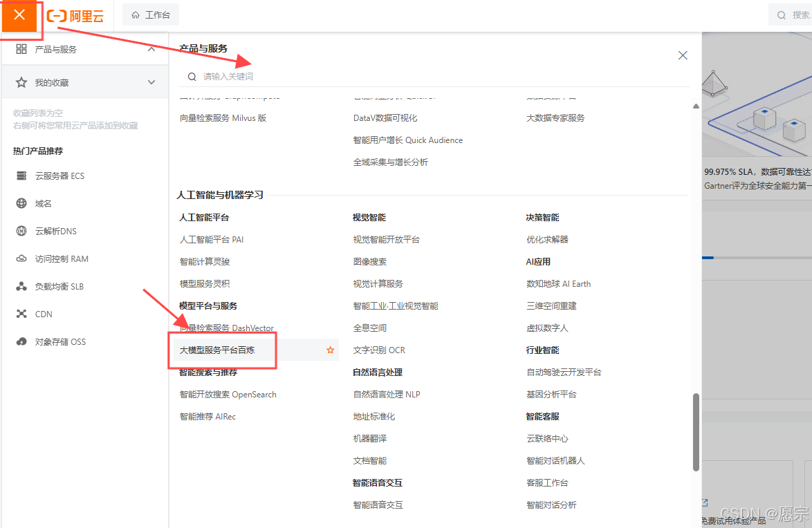Open 负载均衡 SLB in the sidebar
This screenshot has width=812, height=528.
(x=59, y=286)
